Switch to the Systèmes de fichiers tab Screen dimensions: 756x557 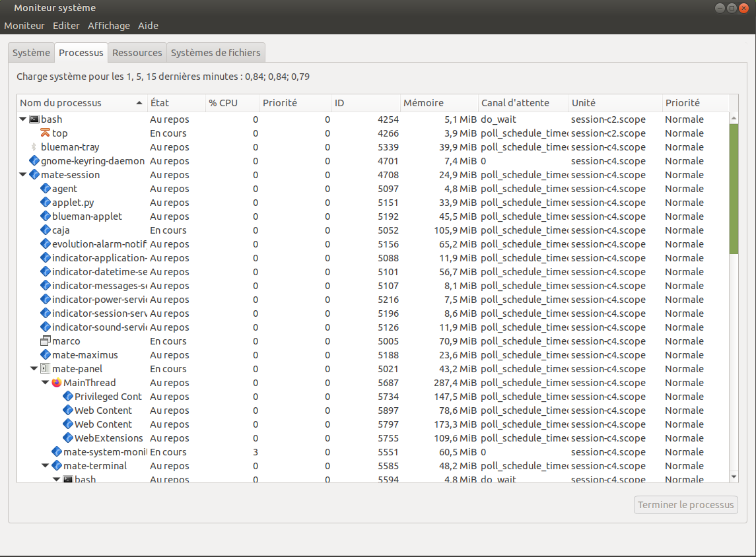point(216,53)
